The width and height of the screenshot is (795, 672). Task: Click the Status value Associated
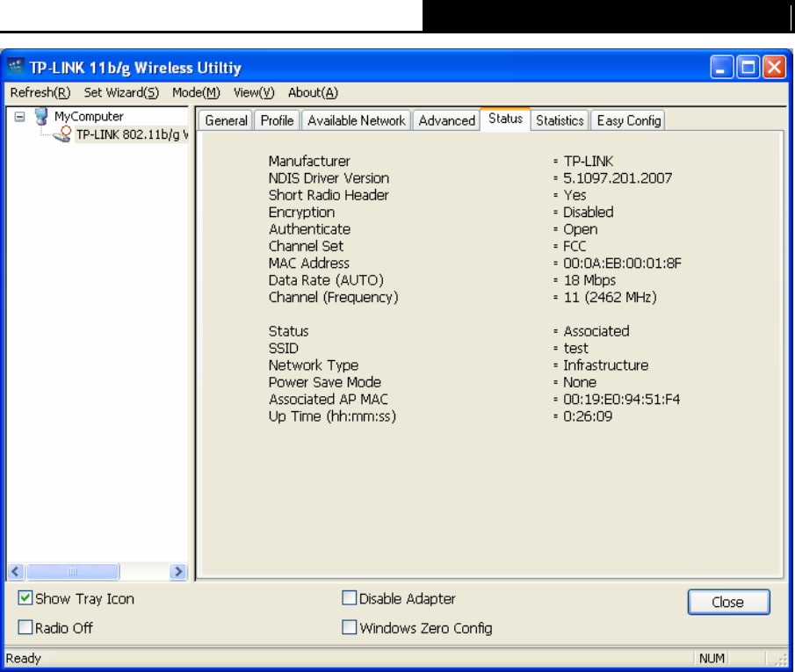pos(596,331)
